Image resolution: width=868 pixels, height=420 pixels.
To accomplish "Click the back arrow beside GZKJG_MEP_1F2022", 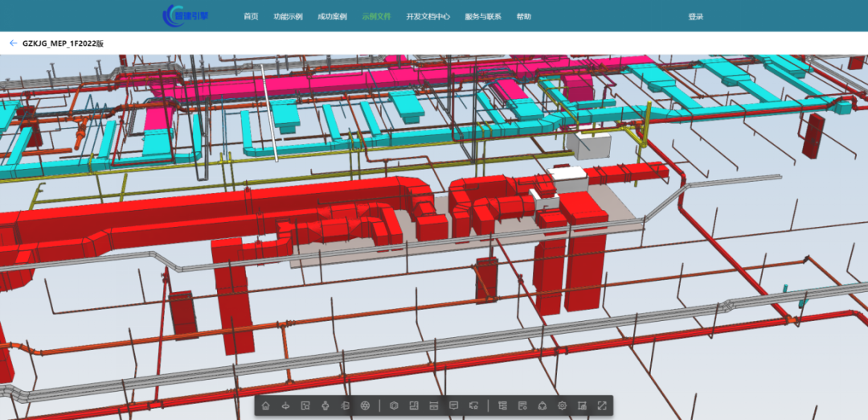I will tap(13, 43).
